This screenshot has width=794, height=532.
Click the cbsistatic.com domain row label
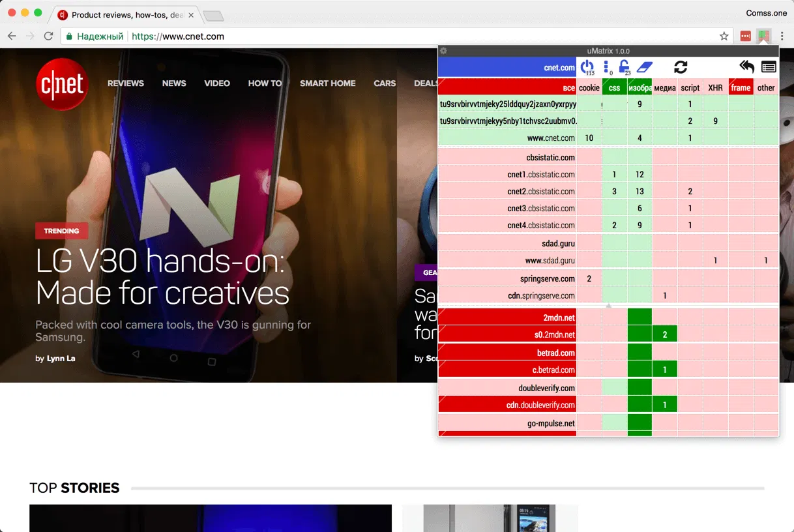pyautogui.click(x=507, y=157)
